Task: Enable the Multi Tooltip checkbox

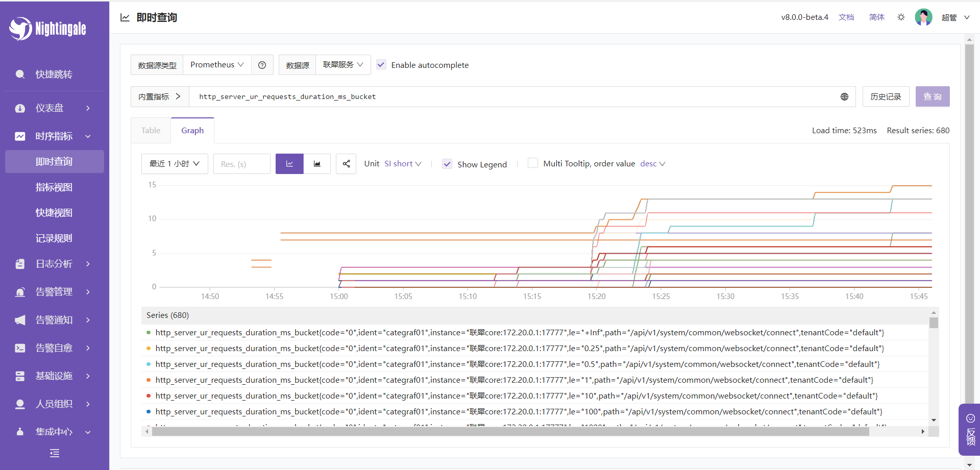Action: tap(533, 163)
